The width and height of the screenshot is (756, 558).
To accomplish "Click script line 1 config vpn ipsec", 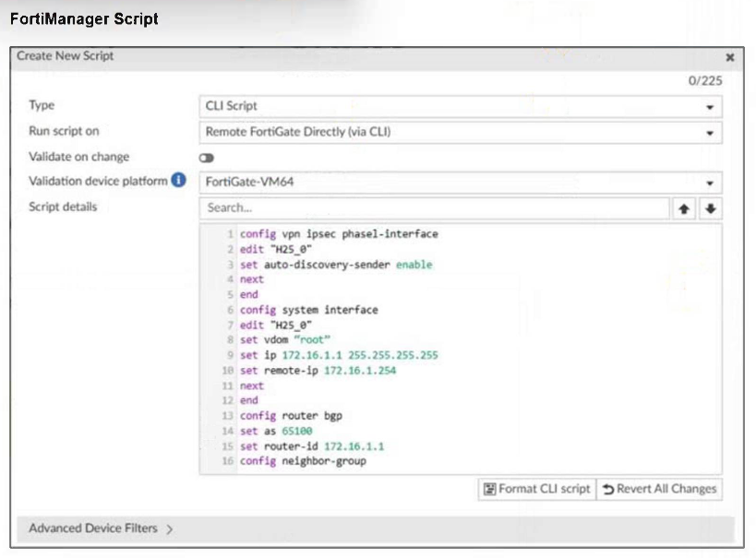I will (x=339, y=234).
